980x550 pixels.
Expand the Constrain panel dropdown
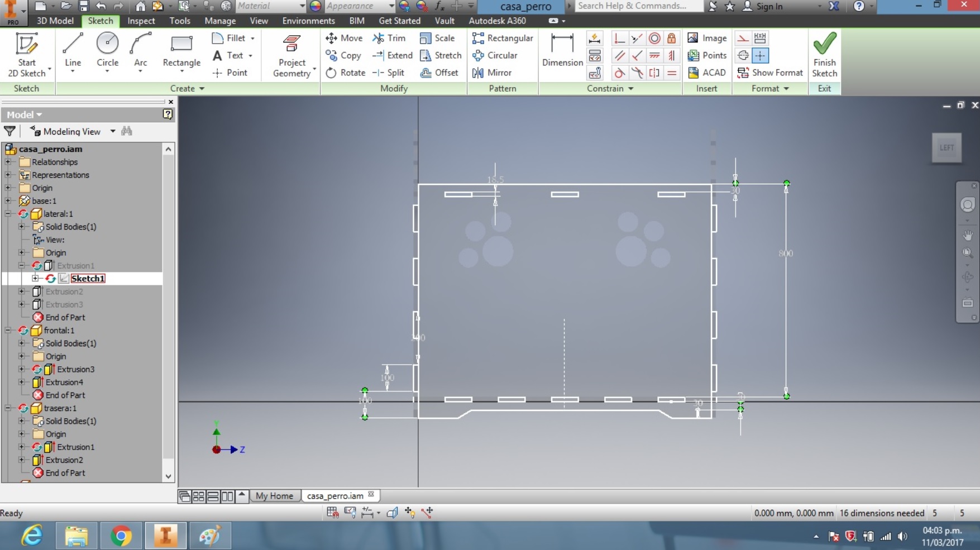point(610,88)
